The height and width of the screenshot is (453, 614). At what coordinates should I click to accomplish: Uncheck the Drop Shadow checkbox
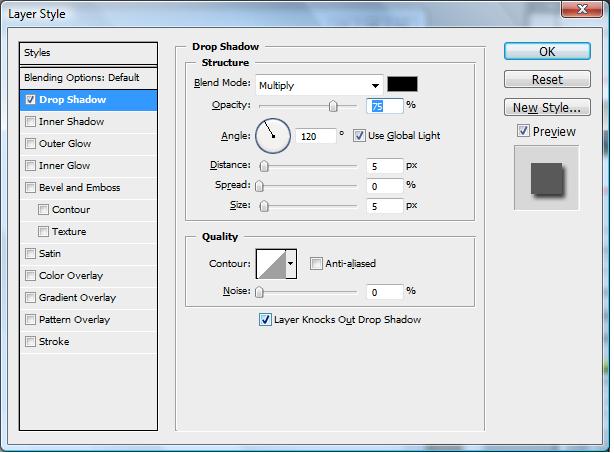tap(30, 100)
